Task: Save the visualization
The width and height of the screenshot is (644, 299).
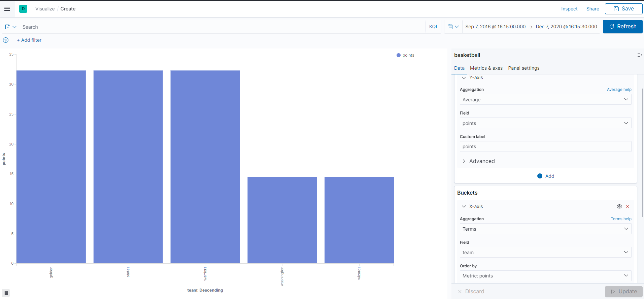Action: pos(623,9)
